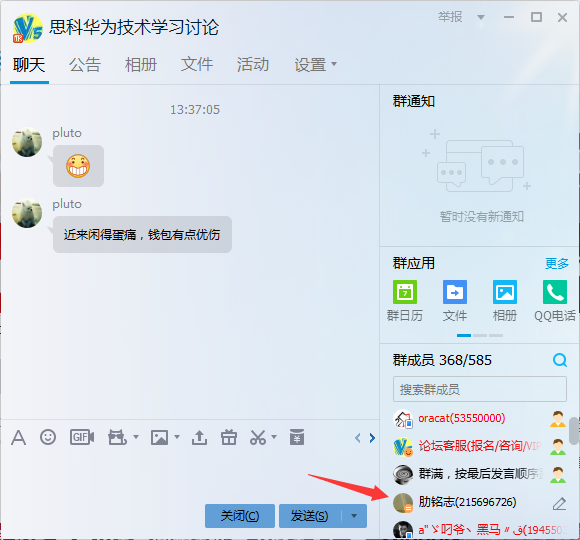Click the message 近来闲得蛋痛，钱包有点优伤

coord(142,234)
